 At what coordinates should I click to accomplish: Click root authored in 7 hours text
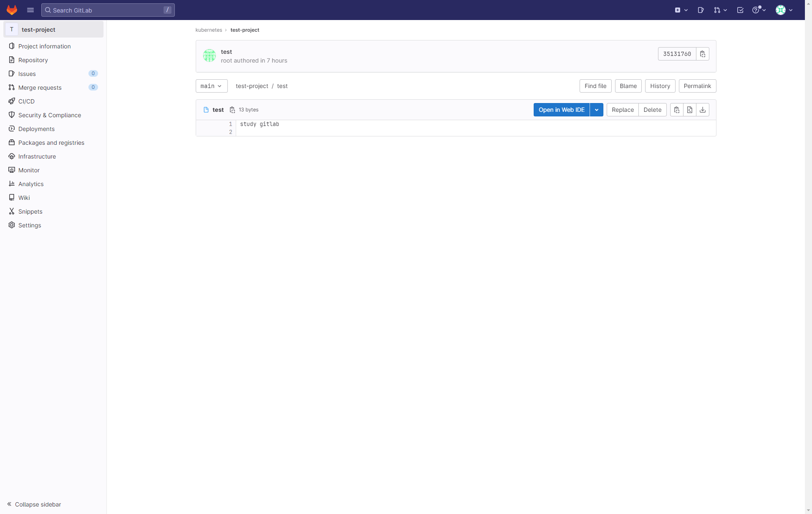click(254, 60)
